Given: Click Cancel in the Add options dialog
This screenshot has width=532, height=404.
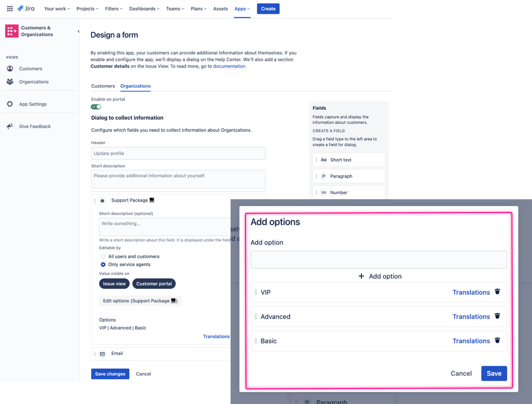Looking at the screenshot, I should pyautogui.click(x=461, y=374).
